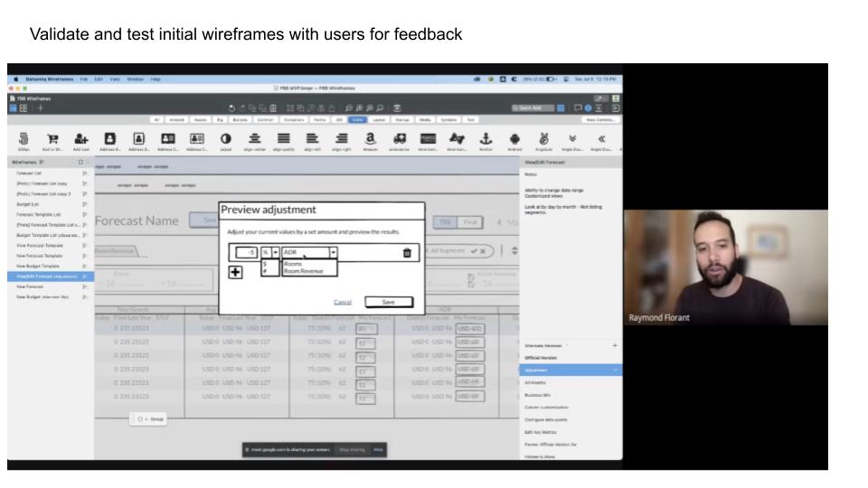This screenshot has width=868, height=488.
Task: Select the Icons category tab
Action: (357, 118)
